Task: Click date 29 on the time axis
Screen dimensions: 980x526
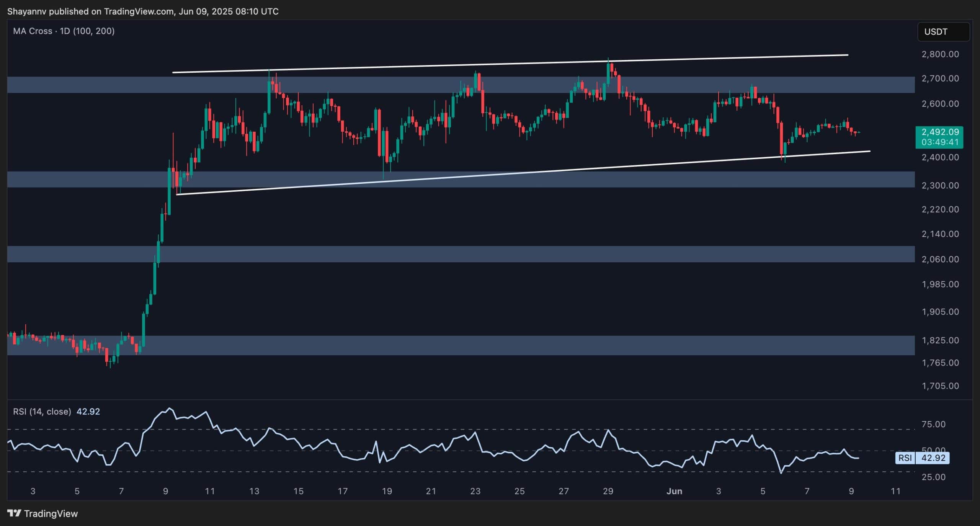Action: tap(608, 491)
